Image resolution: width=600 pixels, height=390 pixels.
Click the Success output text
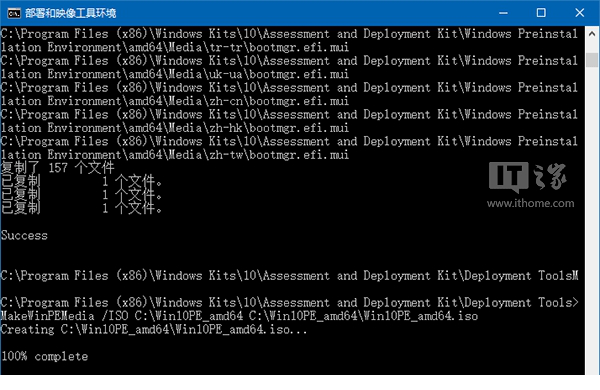(x=24, y=235)
